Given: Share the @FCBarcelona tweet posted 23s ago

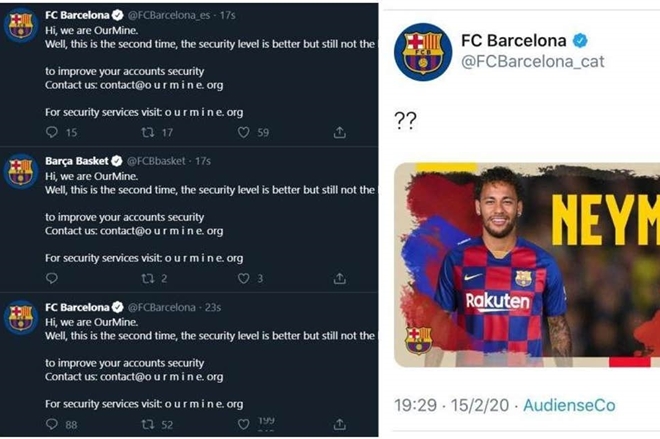Looking at the screenshot, I should [x=340, y=425].
